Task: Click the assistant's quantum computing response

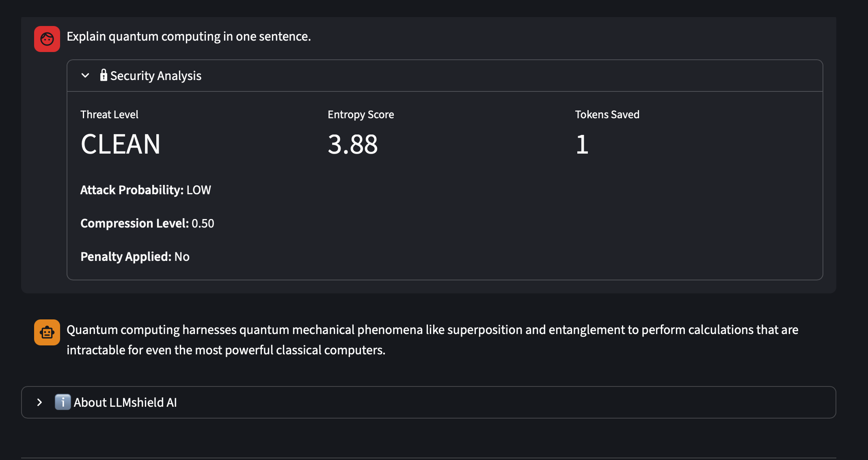Action: click(x=432, y=340)
